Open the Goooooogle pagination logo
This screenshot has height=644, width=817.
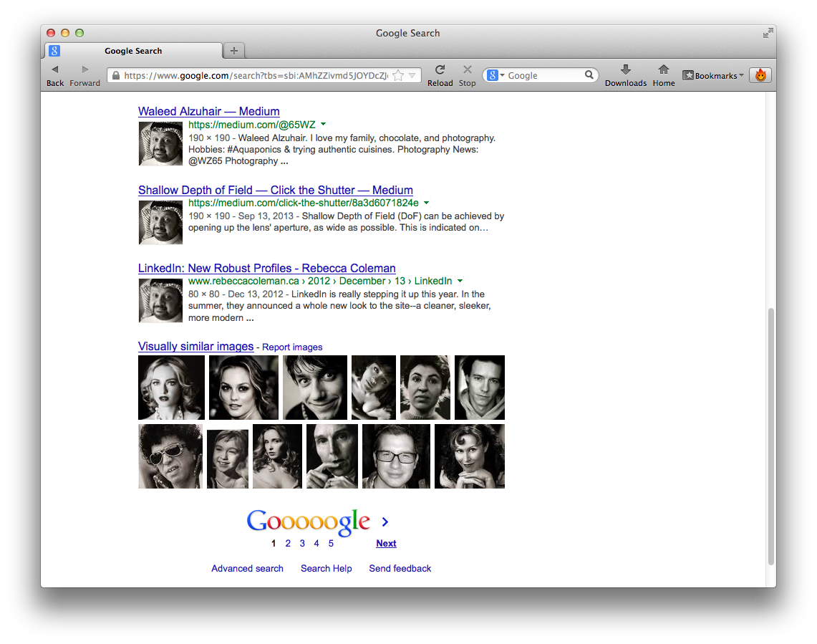(309, 522)
